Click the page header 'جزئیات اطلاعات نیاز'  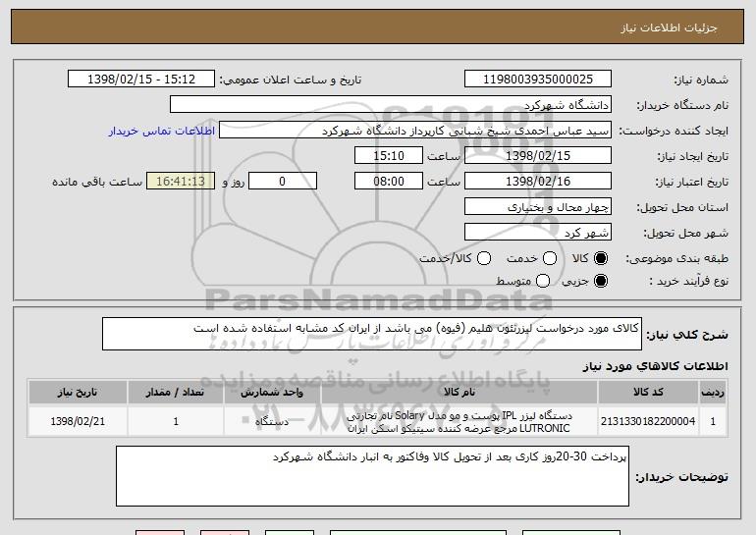(x=669, y=27)
